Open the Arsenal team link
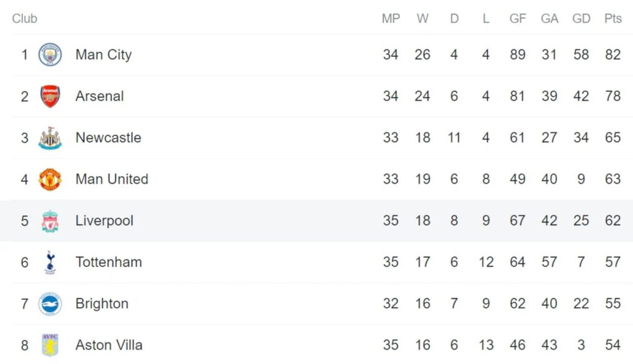This screenshot has height=364, width=633. [x=100, y=96]
